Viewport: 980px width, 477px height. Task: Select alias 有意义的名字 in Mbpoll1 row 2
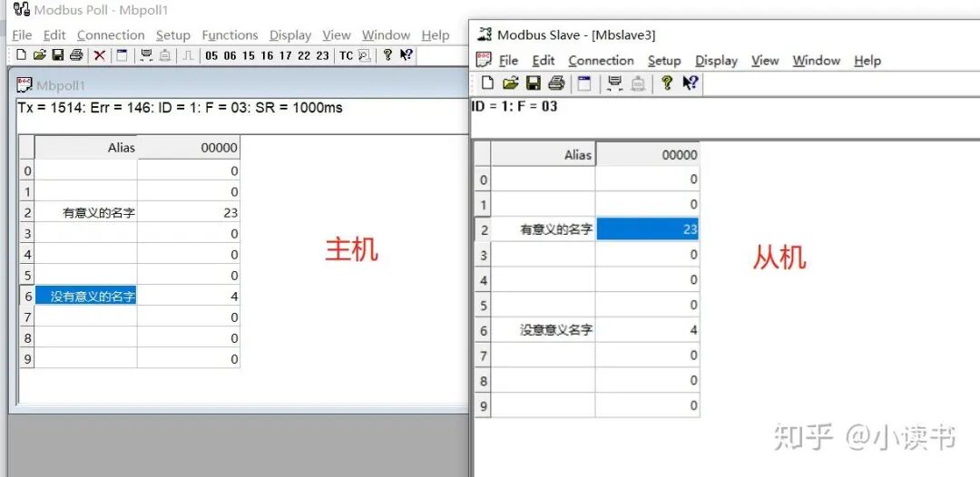coord(86,212)
